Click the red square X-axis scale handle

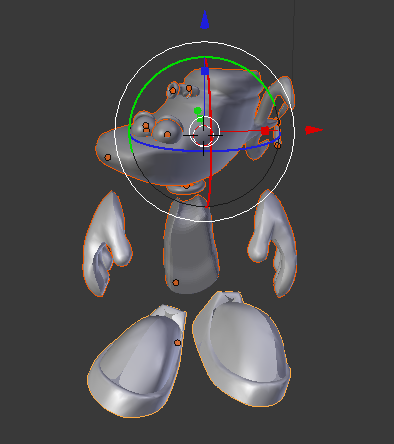pyautogui.click(x=265, y=131)
